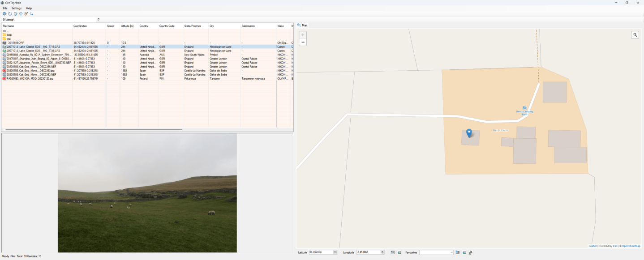Sort by the Sublocation column header
The width and height of the screenshot is (644, 260).
tap(258, 26)
